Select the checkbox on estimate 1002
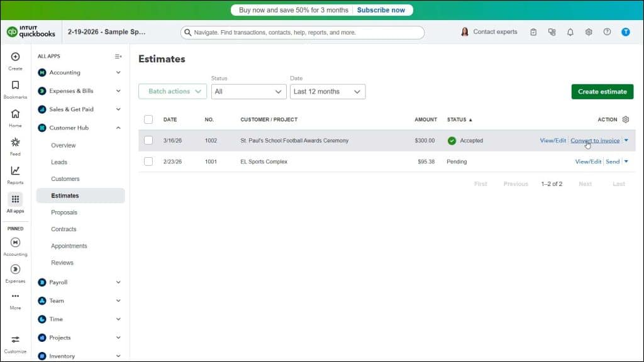Image resolution: width=644 pixels, height=362 pixels. click(148, 140)
